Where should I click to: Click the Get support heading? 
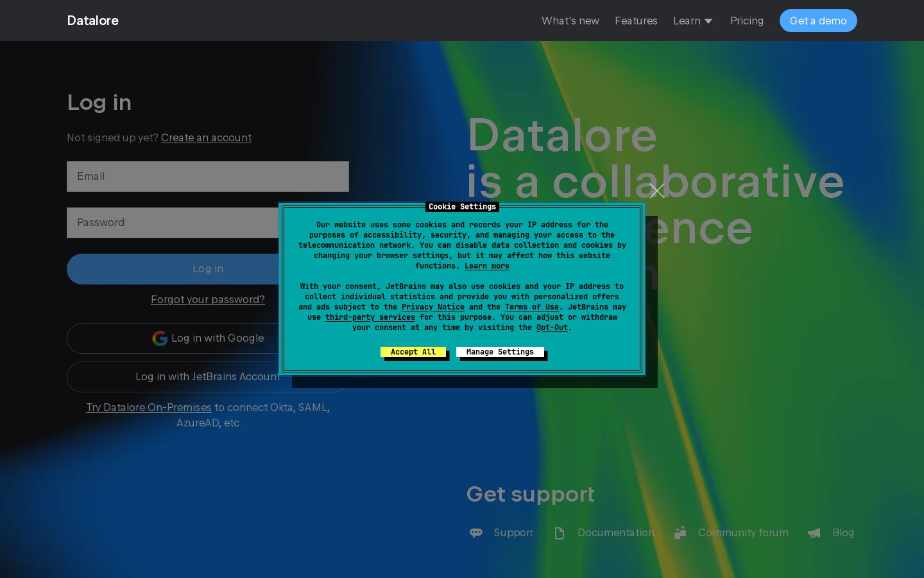pyautogui.click(x=531, y=494)
